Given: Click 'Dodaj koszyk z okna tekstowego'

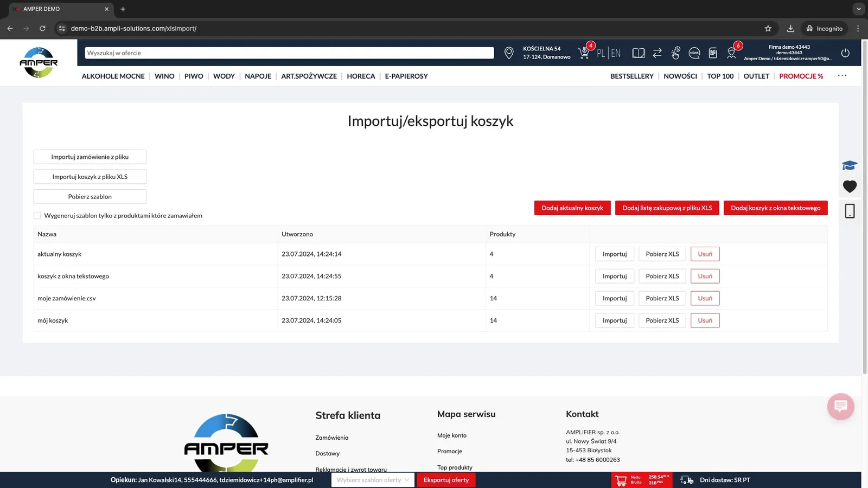Looking at the screenshot, I should (775, 208).
